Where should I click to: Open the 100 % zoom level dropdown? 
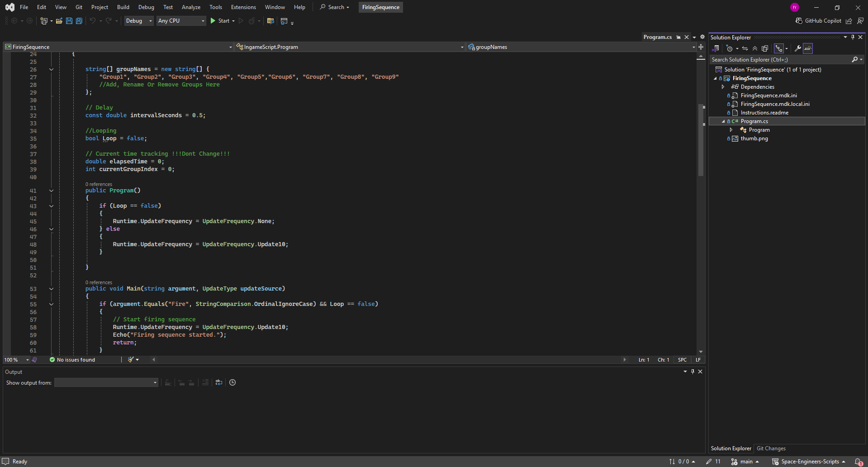click(x=16, y=360)
